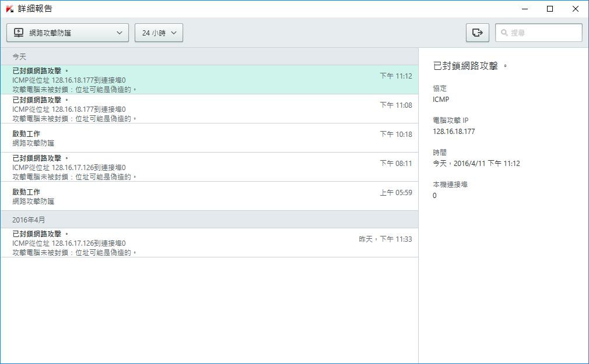
Task: Click the 今天 group header
Action: (x=209, y=56)
